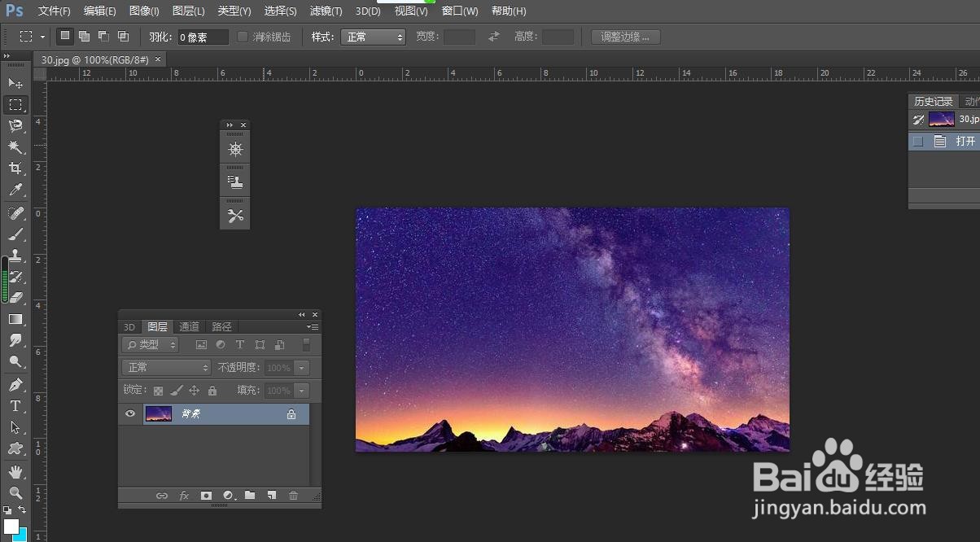
Task: Toggle lock position icon
Action: [194, 391]
